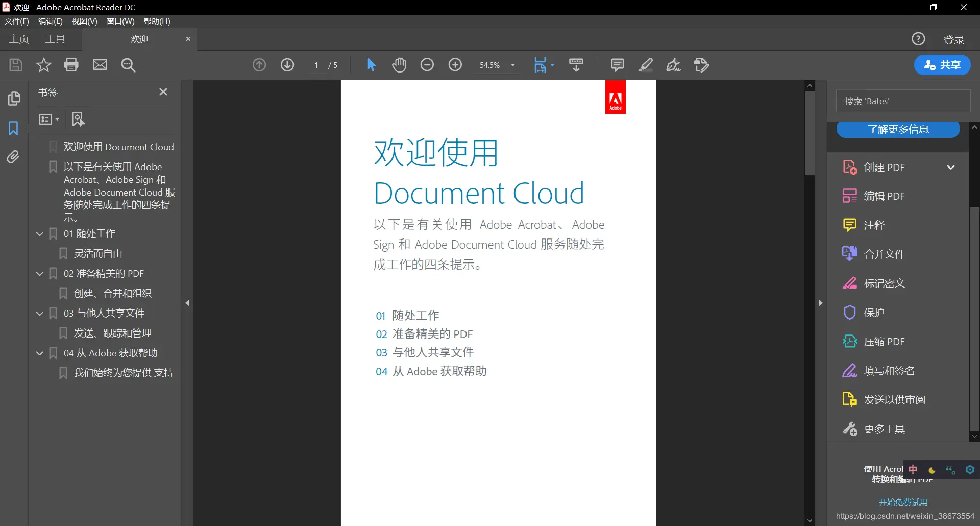Collapse the 02 准备精美的 PDF bookmark
980x526 pixels.
tap(40, 273)
